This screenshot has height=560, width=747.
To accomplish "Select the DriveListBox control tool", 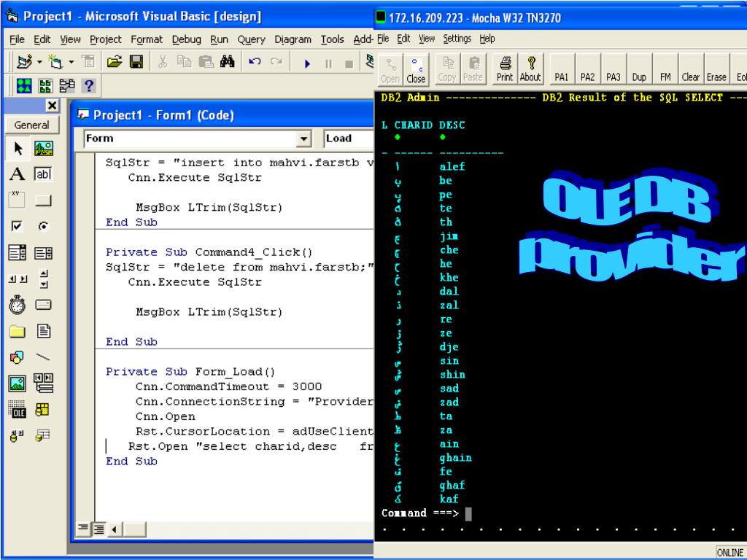I will pyautogui.click(x=43, y=305).
